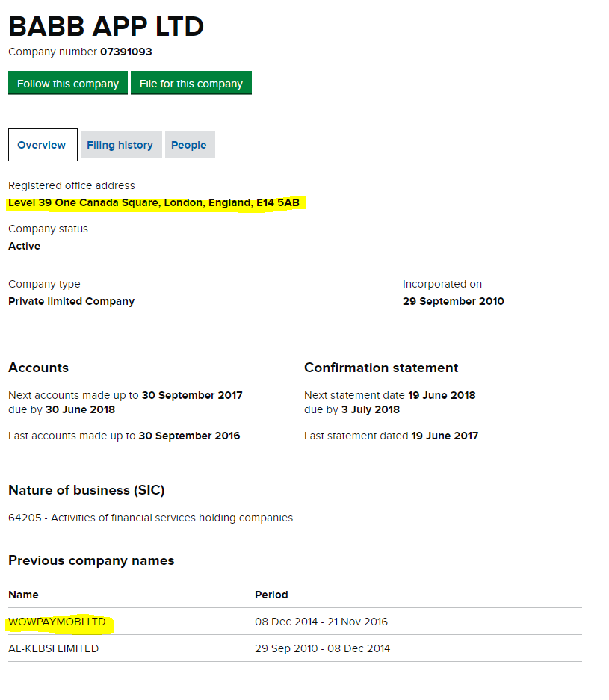Click the Accounts heading
This screenshot has width=609, height=700.
38,368
